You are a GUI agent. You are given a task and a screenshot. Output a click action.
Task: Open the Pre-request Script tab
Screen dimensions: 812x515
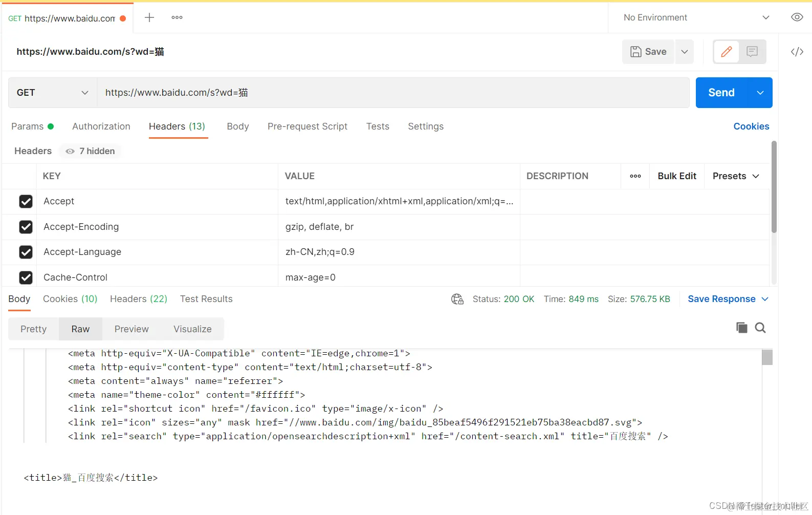308,126
